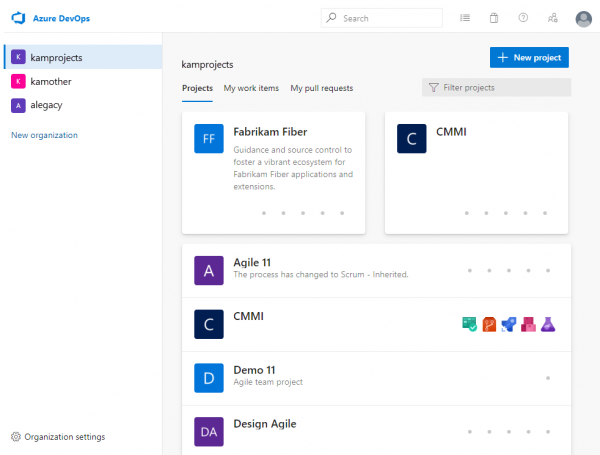Click the Fabrikam Fiber description text
The width and height of the screenshot is (600, 455).
[293, 168]
